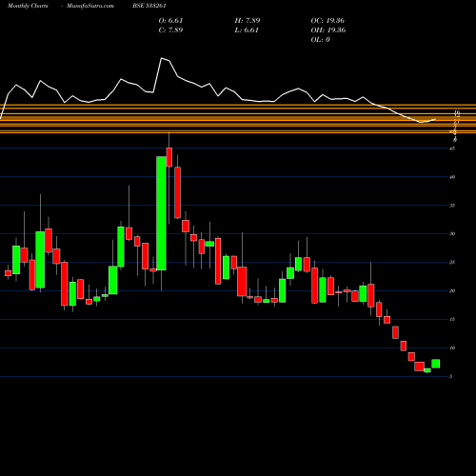476x476 pixels.
Task: Click the last green candle at far right
Action: [436, 364]
